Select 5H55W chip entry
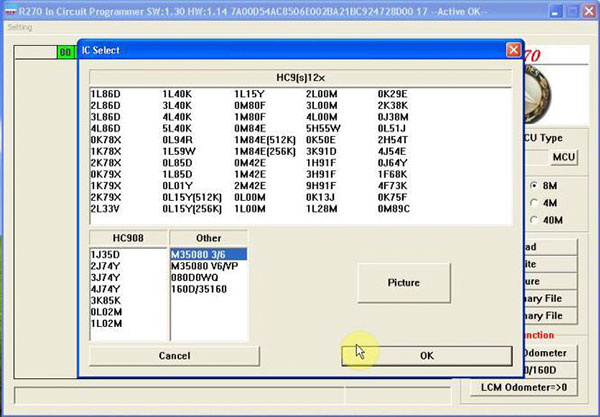This screenshot has height=417, width=600. 323,129
